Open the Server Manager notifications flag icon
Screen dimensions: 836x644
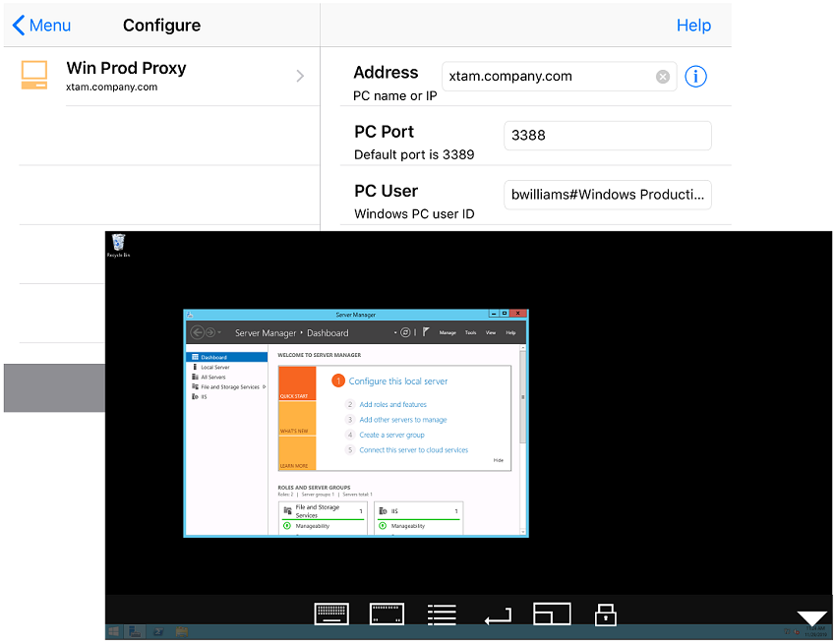point(424,331)
